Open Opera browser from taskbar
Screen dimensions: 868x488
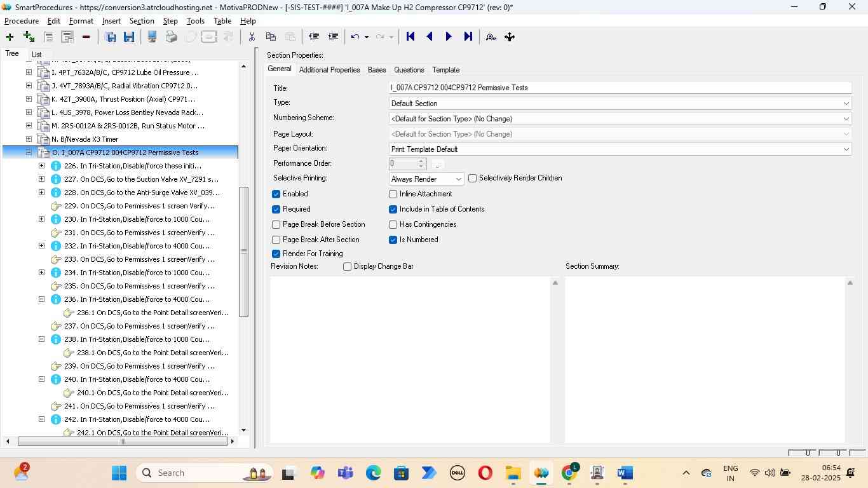coord(485,473)
